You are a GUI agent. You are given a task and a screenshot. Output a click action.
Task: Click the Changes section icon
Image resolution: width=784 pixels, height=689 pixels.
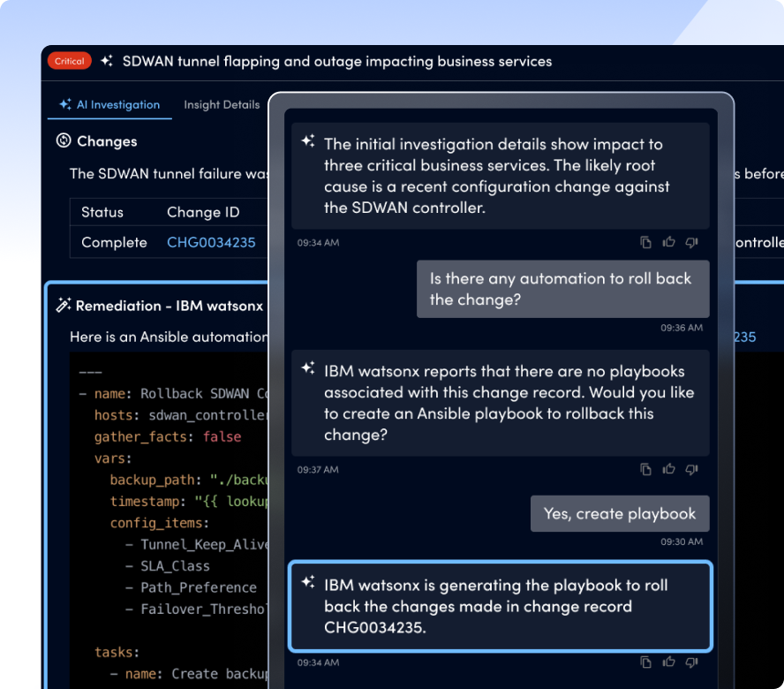click(x=64, y=140)
